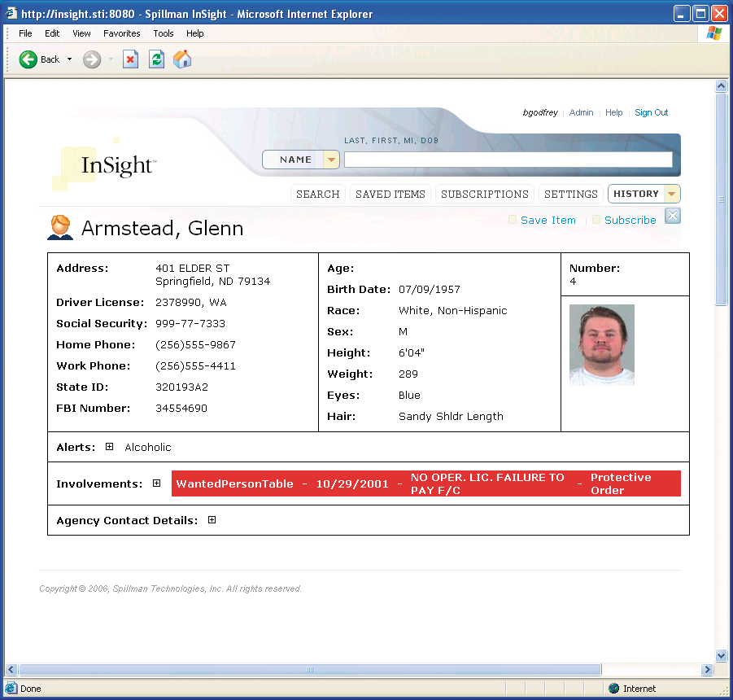Expand the Alerts section with its plus icon
Viewport: 733px width, 700px height.
point(109,446)
